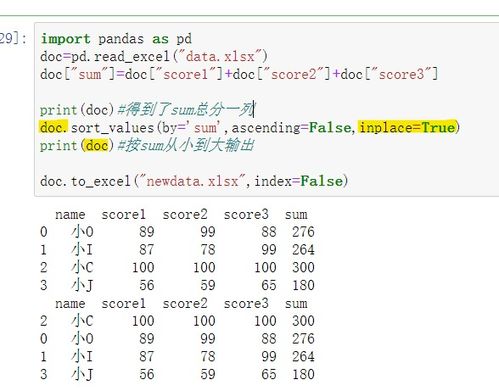Image resolution: width=499 pixels, height=391 pixels.
Task: Click the import keyword in the code cell
Action: coord(65,39)
